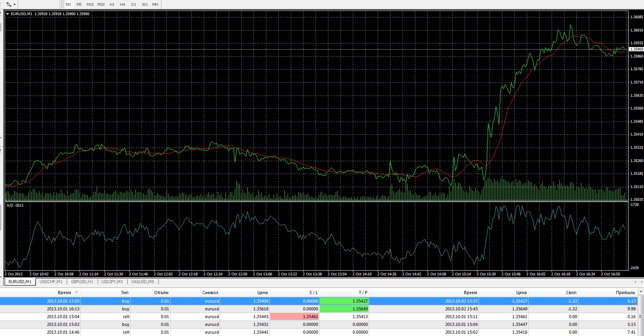
Task: Click the chart tabs scroll-left arrow
Action: pyautogui.click(x=635, y=282)
